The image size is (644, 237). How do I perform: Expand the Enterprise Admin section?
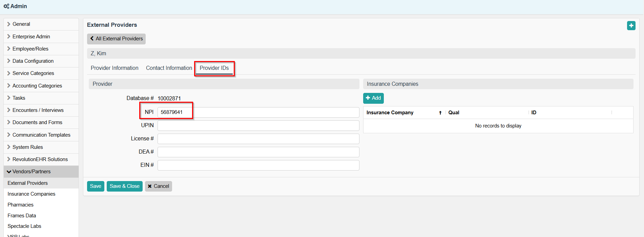click(x=31, y=37)
